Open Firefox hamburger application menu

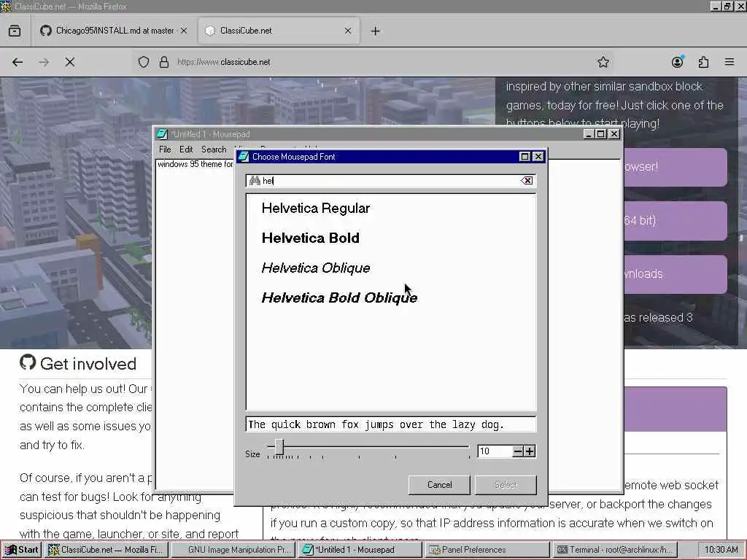click(729, 62)
